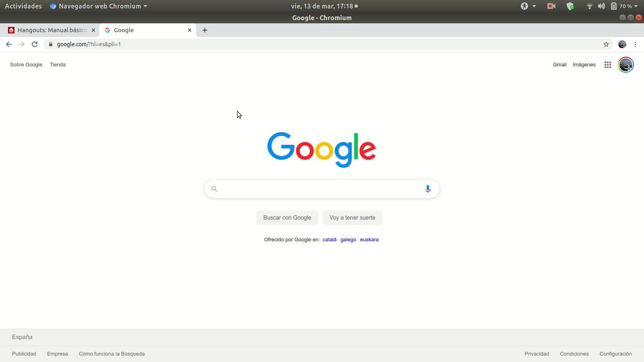Open the volume speaker indicator
Viewport: 644px width, 362px height.
pyautogui.click(x=601, y=6)
